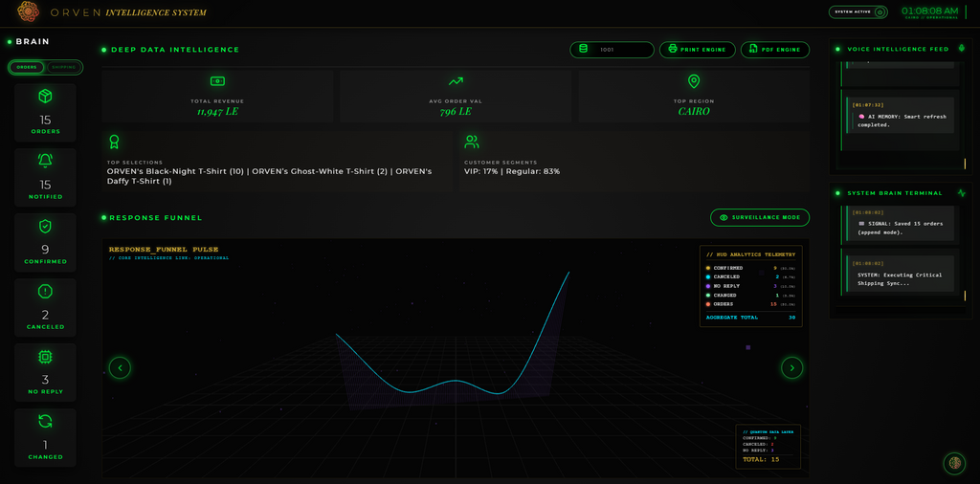This screenshot has width=980, height=484.
Task: Open the Changed sync arrows card
Action: (x=45, y=437)
